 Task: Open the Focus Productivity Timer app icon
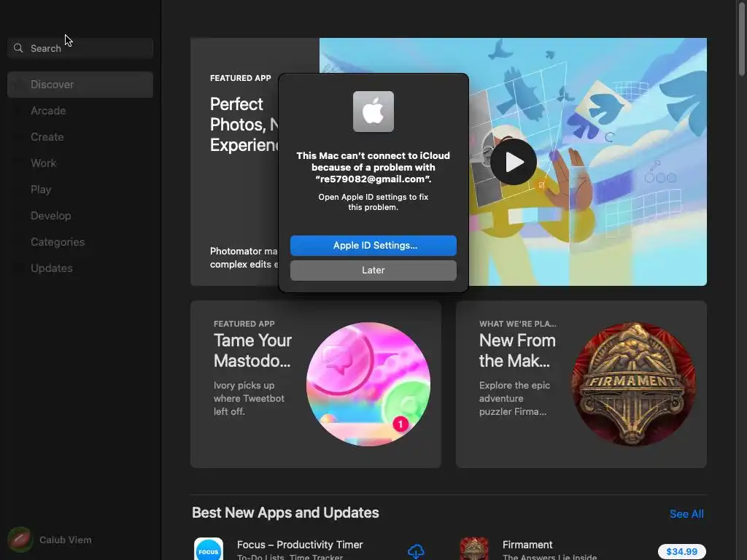[209, 548]
